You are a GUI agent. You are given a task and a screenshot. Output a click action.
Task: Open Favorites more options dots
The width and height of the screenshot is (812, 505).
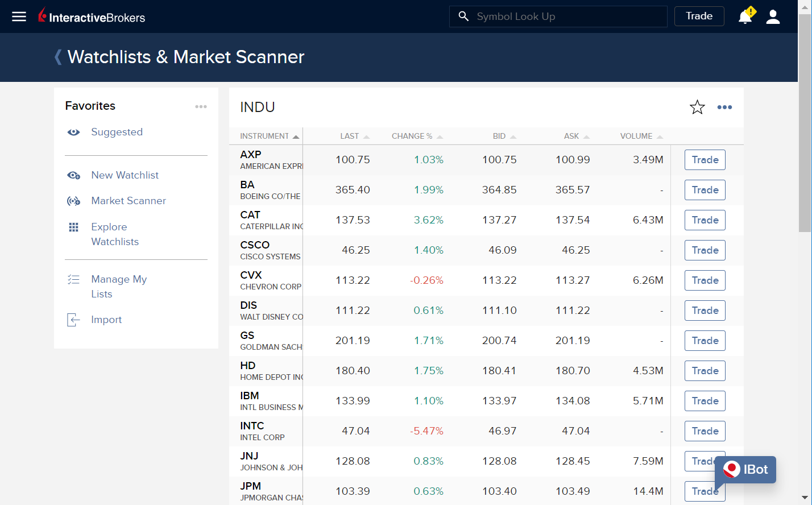point(201,106)
